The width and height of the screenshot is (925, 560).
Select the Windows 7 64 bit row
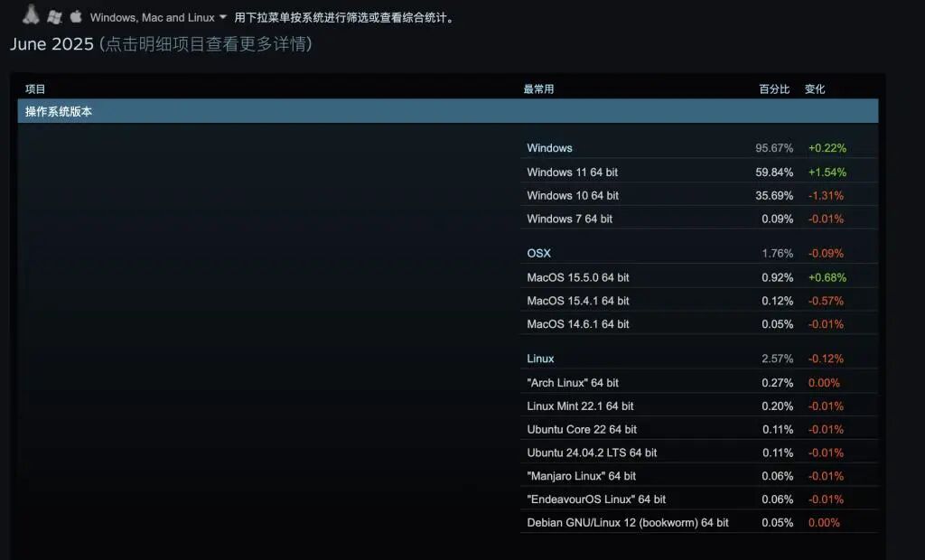click(699, 219)
